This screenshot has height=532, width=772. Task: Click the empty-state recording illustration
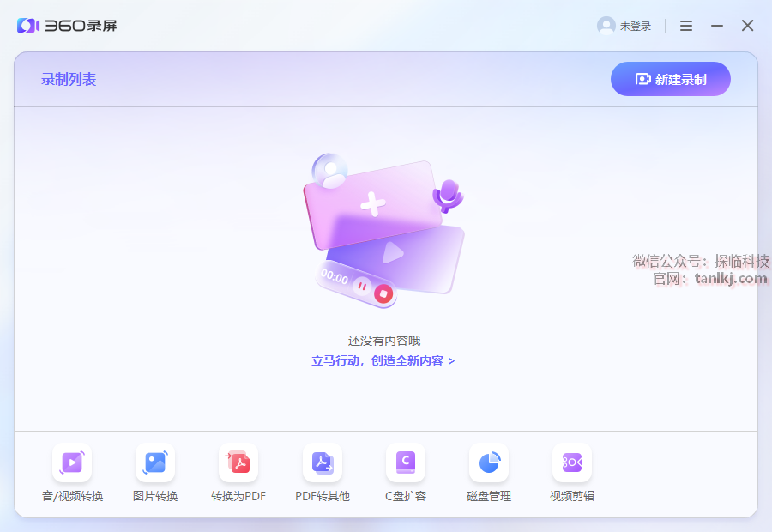384,231
